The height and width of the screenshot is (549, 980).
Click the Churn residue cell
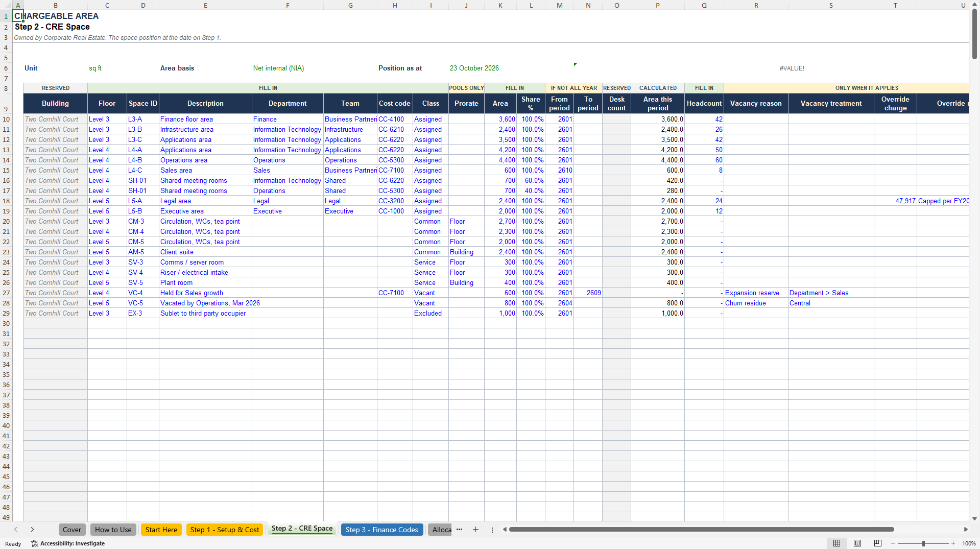point(756,303)
